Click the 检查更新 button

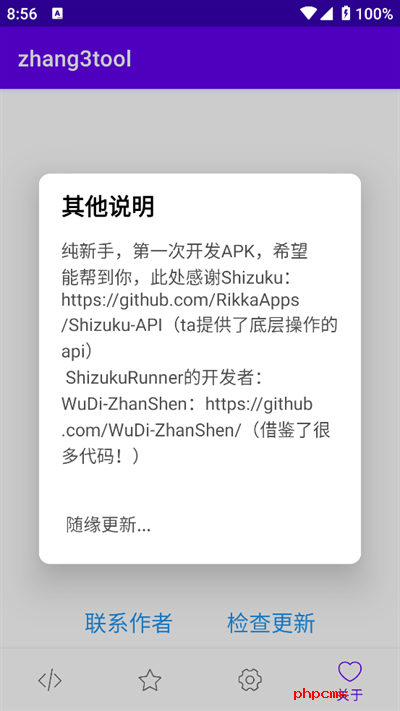click(x=271, y=623)
